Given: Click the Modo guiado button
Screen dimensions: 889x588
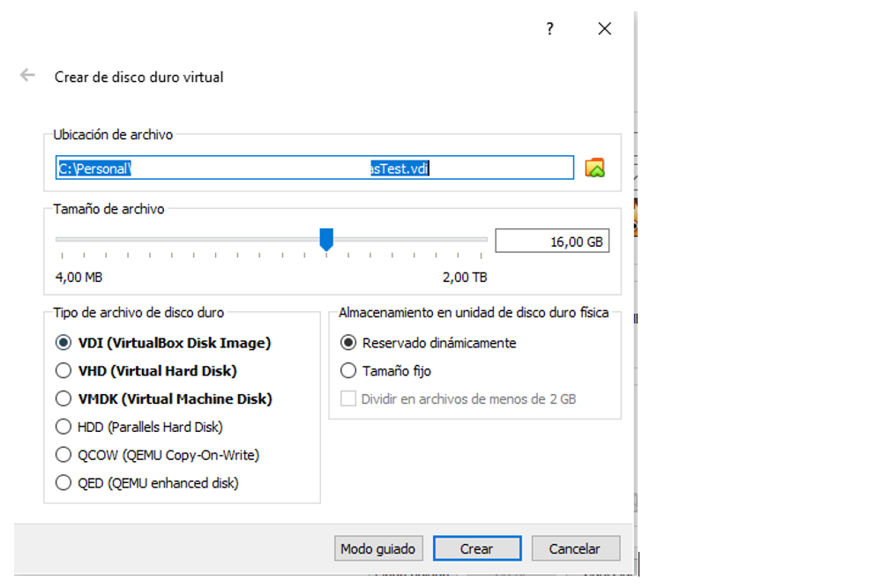Looking at the screenshot, I should click(x=378, y=548).
